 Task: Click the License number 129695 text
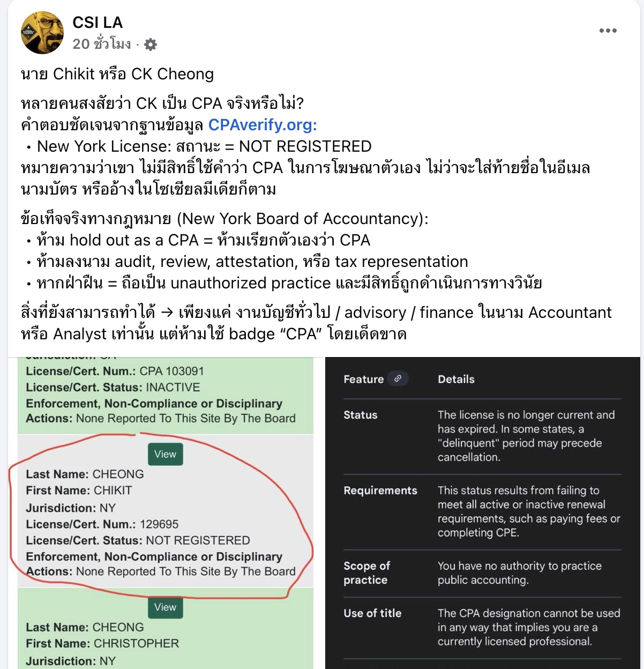159,524
